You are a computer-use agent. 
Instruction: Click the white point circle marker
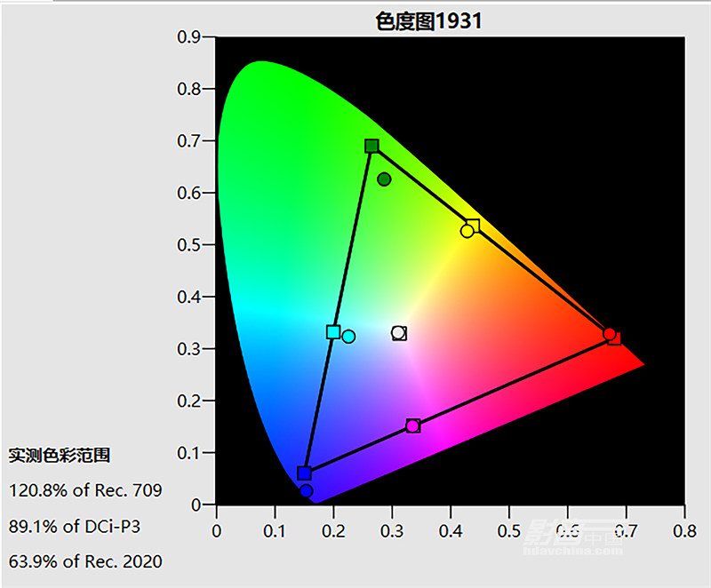[x=398, y=333]
